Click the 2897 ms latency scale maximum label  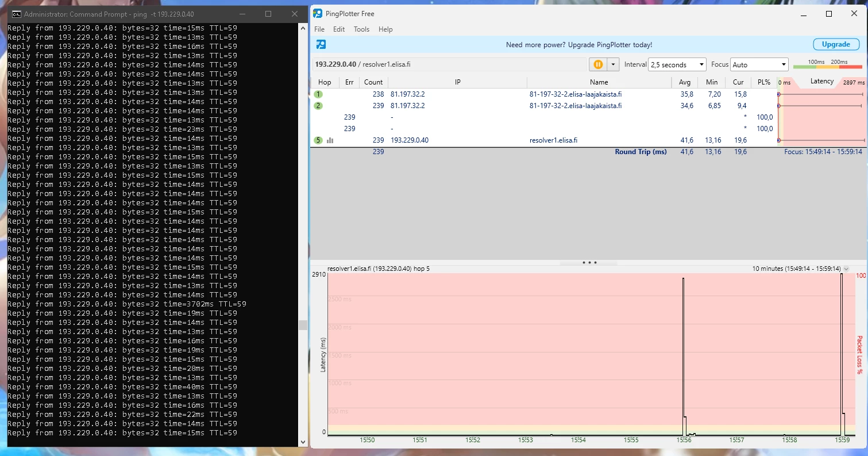(853, 83)
